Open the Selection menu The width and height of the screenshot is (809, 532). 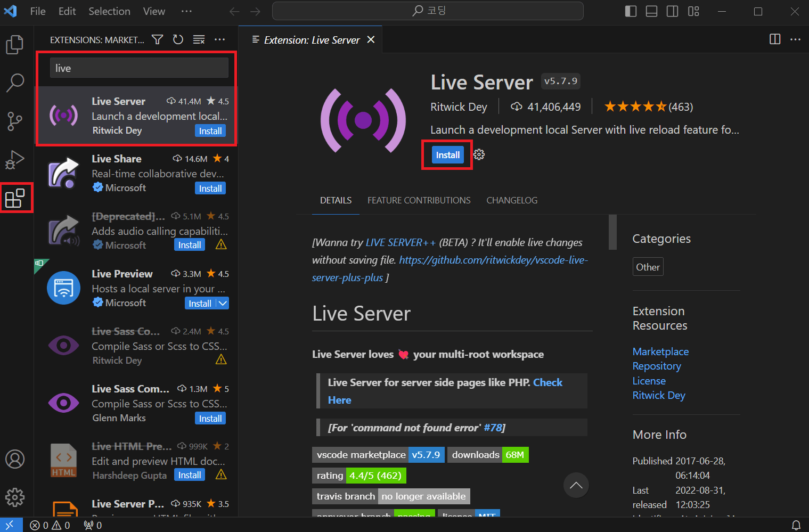click(x=109, y=11)
